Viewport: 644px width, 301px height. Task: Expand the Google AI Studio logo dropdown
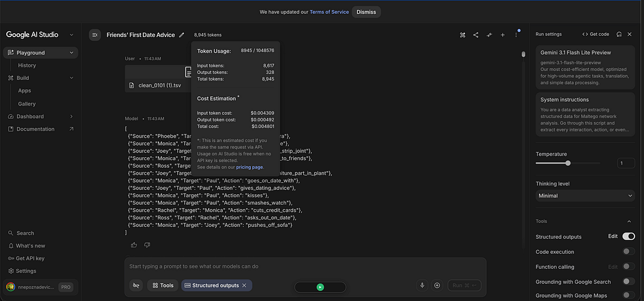[x=72, y=35]
